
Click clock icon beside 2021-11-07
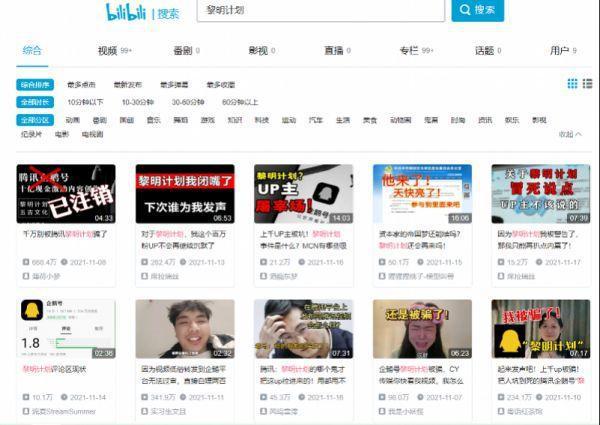[x=420, y=397]
